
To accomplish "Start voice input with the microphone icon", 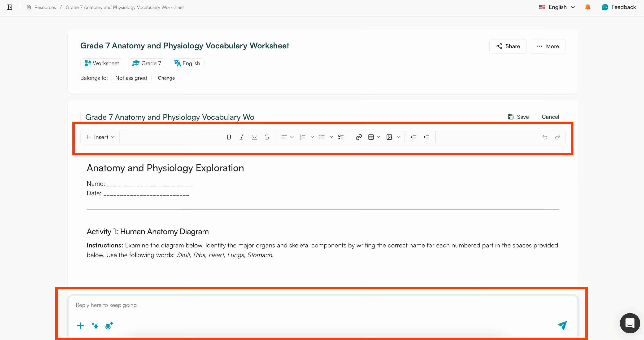I will pos(109,326).
